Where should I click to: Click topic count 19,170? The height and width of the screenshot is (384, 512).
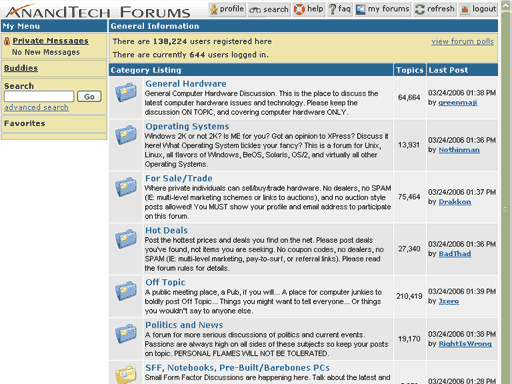409,339
